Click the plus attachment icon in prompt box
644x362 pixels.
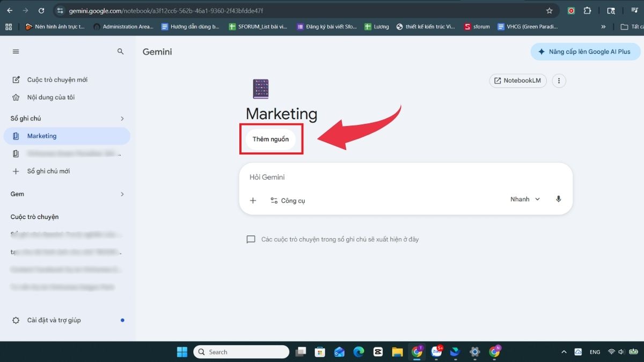(x=253, y=201)
